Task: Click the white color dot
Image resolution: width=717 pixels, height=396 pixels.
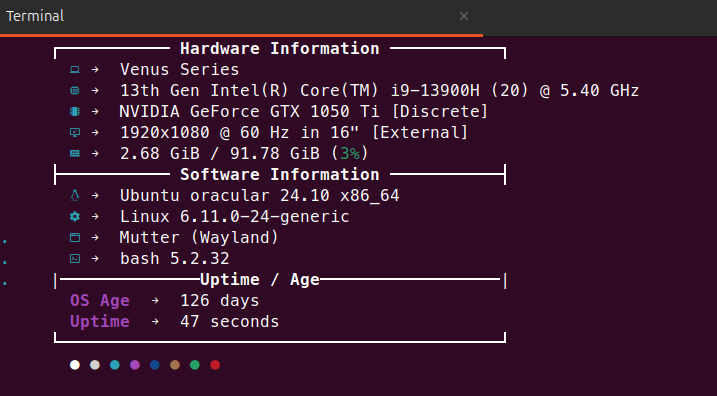Action: [75, 365]
